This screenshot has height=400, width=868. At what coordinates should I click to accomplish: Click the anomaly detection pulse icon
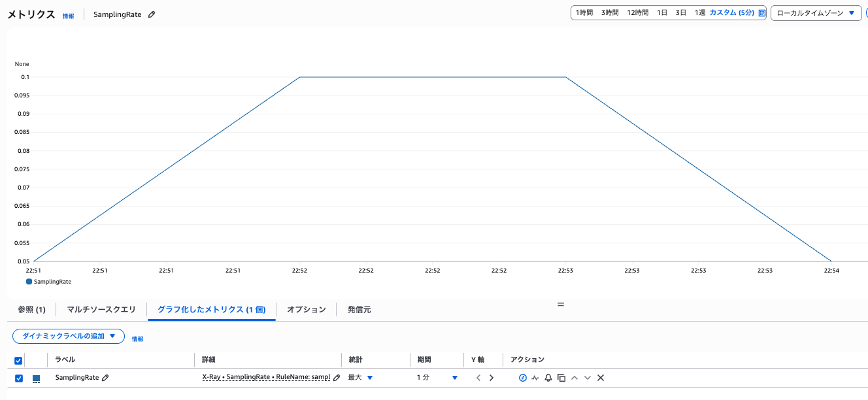coord(535,378)
